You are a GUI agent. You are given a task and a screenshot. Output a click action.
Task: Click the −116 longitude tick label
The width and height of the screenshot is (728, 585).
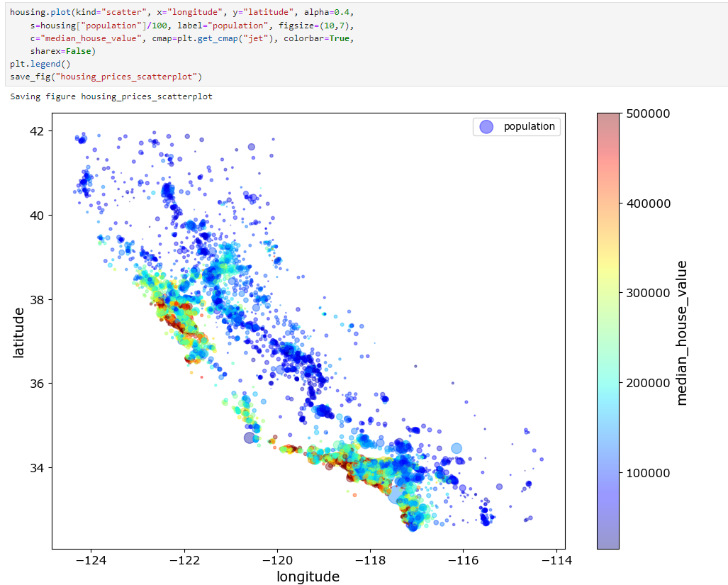click(x=463, y=560)
